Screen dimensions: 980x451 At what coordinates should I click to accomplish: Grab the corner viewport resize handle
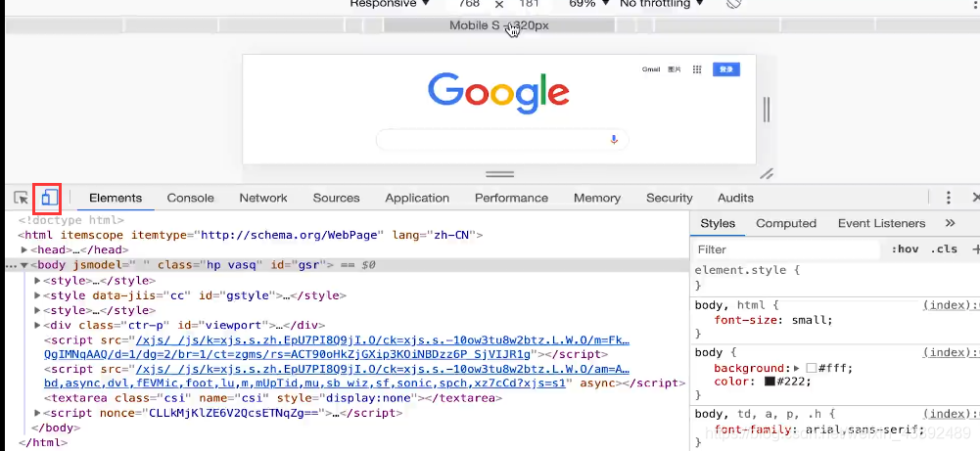pos(767,174)
